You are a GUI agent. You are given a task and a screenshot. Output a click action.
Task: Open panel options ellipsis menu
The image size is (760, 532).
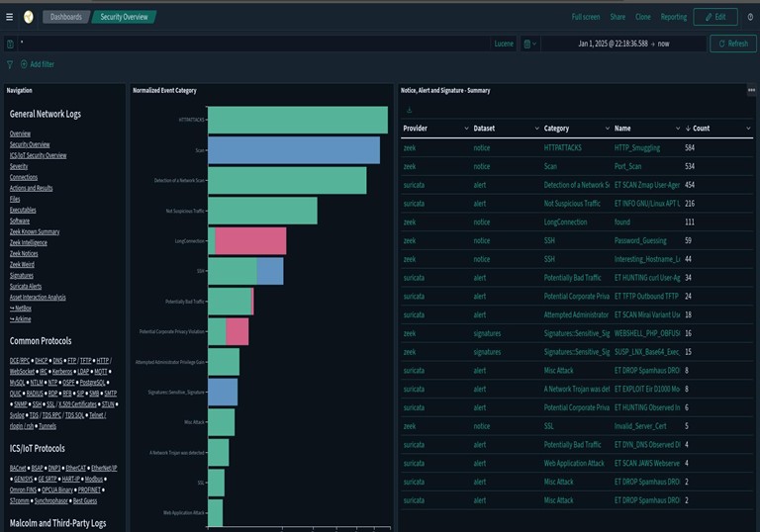click(x=751, y=90)
